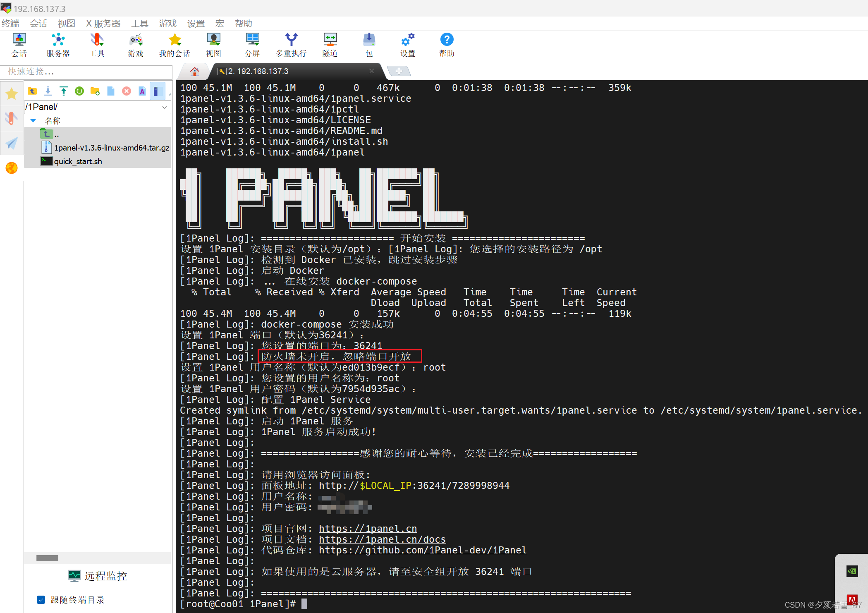Click the Help (帮助) question icon
The width and height of the screenshot is (868, 613).
coord(447,45)
